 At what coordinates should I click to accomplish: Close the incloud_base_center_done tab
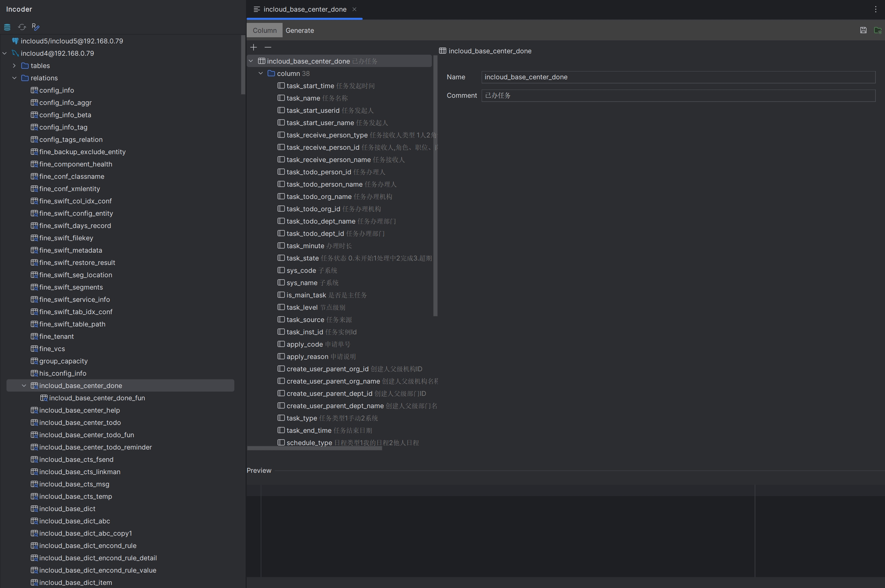(354, 9)
